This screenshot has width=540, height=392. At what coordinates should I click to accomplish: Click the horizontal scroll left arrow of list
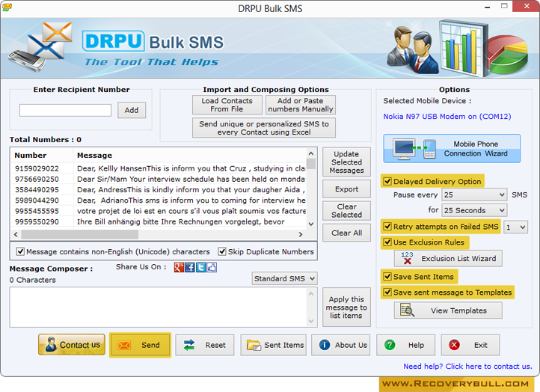click(x=16, y=235)
